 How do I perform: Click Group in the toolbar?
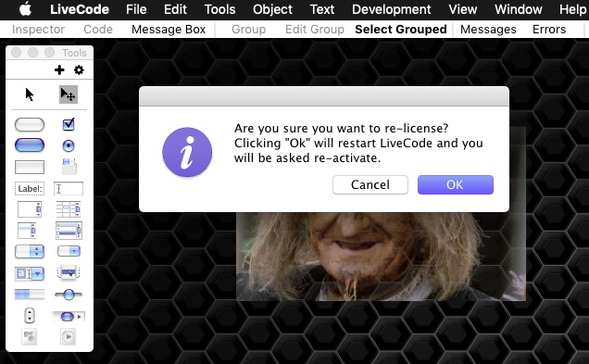(249, 30)
